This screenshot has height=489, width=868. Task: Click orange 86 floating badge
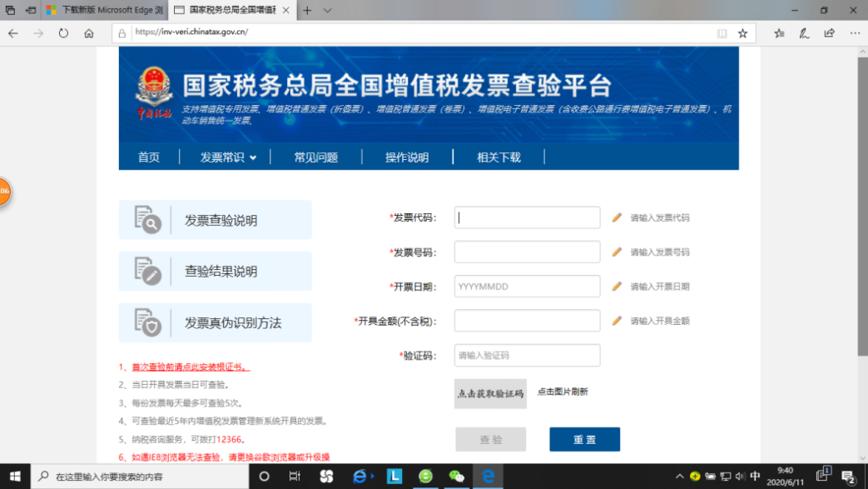point(4,192)
